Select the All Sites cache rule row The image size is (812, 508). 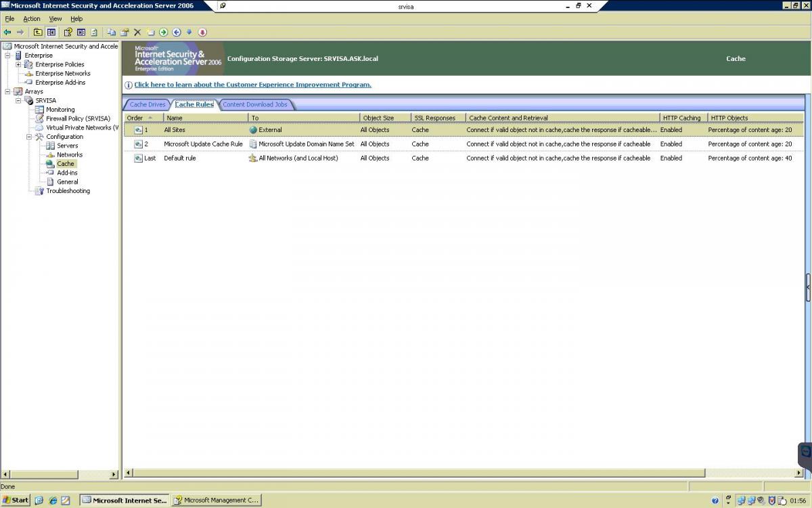[464, 130]
